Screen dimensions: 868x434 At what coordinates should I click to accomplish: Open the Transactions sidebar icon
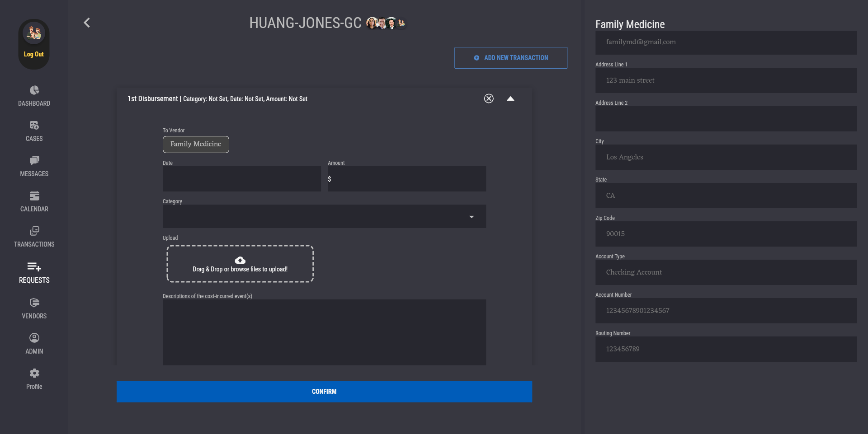(x=34, y=231)
